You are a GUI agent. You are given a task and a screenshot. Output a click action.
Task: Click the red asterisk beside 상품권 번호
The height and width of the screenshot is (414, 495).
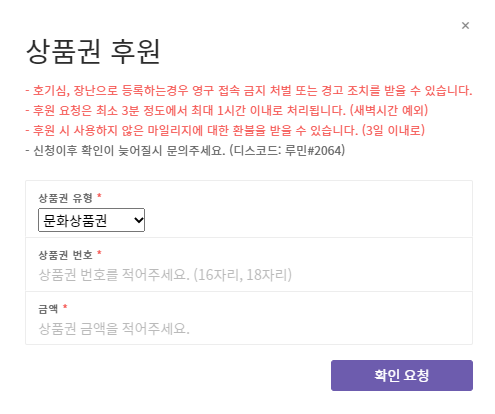pyautogui.click(x=99, y=252)
